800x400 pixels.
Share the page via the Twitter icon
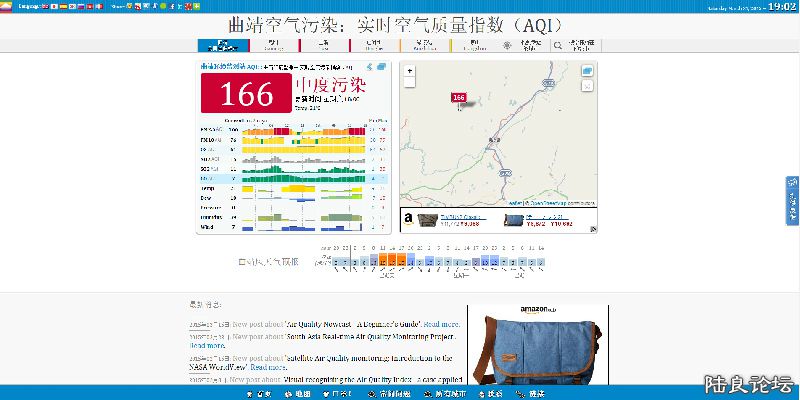click(180, 6)
